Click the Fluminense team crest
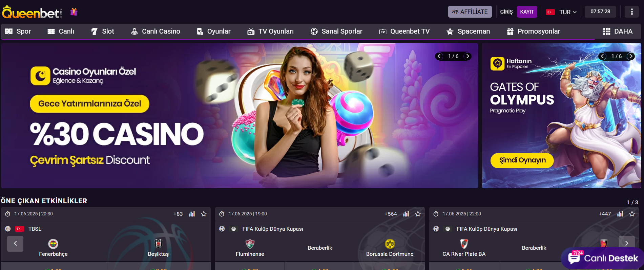This screenshot has width=644, height=270. click(x=250, y=244)
